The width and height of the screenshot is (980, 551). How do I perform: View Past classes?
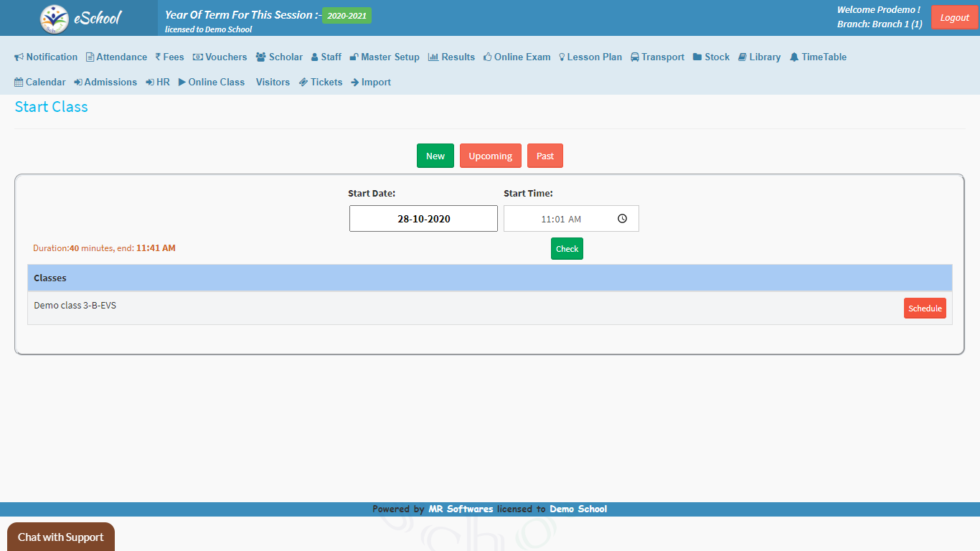545,156
